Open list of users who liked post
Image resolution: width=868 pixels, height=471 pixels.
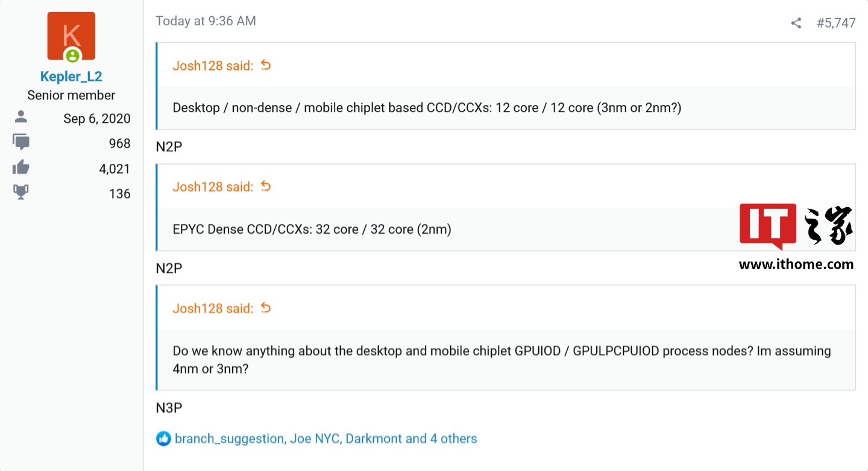[x=325, y=438]
